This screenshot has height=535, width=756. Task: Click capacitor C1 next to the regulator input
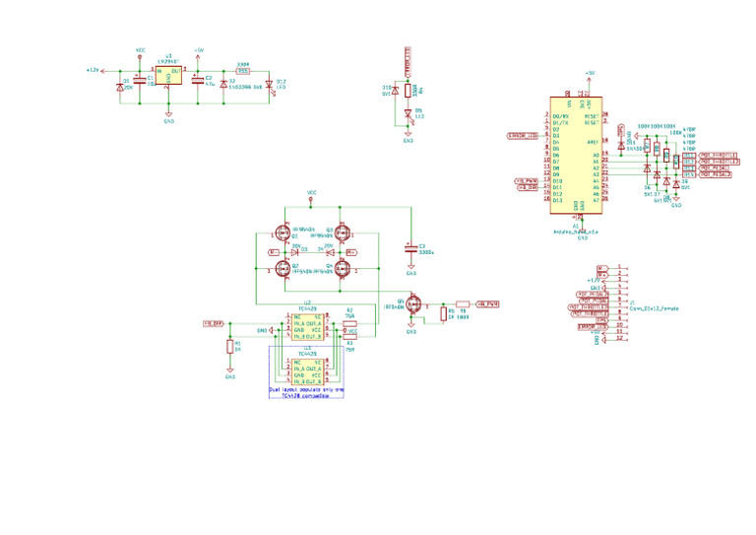pyautogui.click(x=140, y=80)
